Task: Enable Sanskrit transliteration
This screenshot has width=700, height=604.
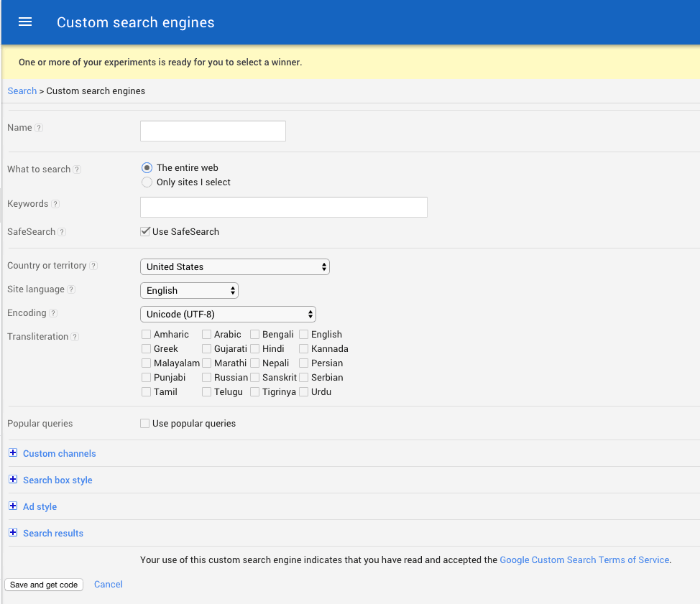Action: click(x=254, y=377)
